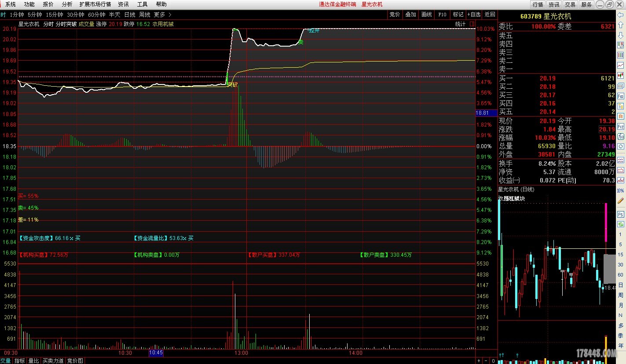Select the 季 quarterly period button in sidebar
Viewport: 626px width, 364px height.
pyautogui.click(x=620, y=335)
